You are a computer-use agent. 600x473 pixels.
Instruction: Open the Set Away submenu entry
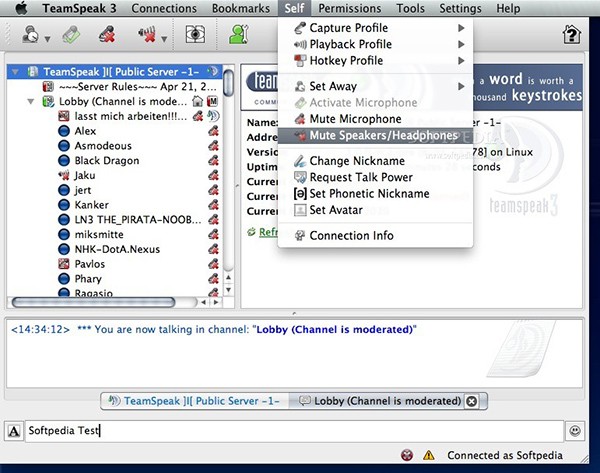pyautogui.click(x=375, y=86)
